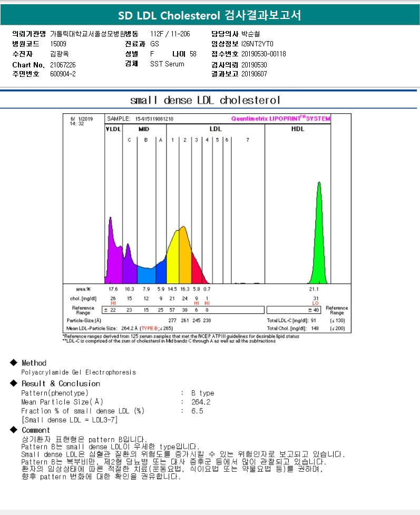The width and height of the screenshot is (420, 515).
Task: Select the doctor name '박순철'
Action: click(250, 34)
